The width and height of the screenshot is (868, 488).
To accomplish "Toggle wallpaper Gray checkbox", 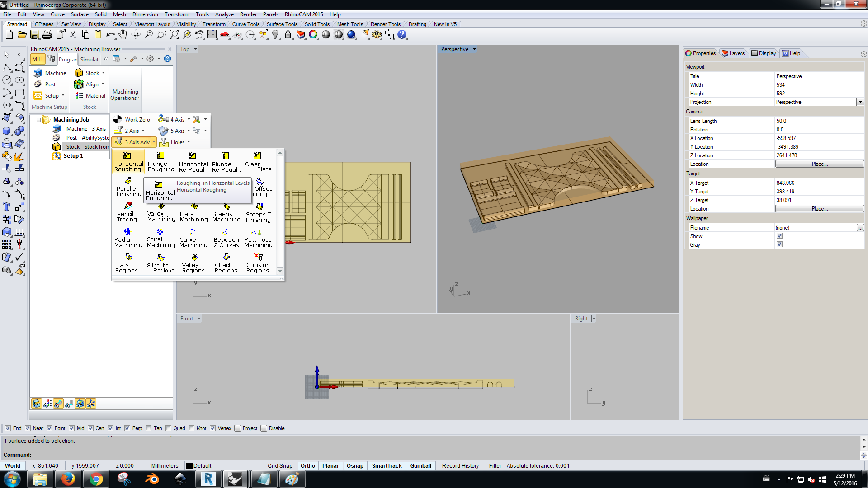I will coord(779,244).
